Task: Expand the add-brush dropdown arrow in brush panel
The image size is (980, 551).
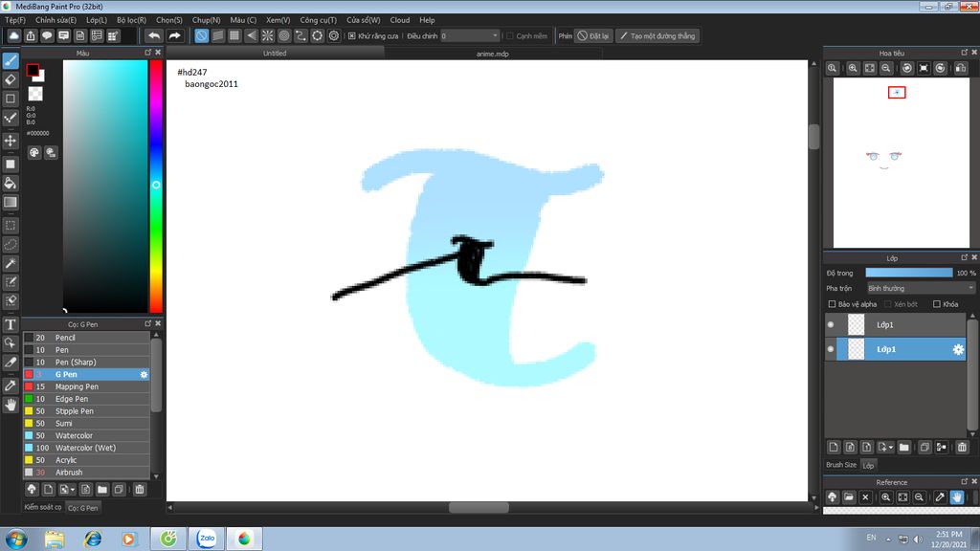Action: coord(73,490)
